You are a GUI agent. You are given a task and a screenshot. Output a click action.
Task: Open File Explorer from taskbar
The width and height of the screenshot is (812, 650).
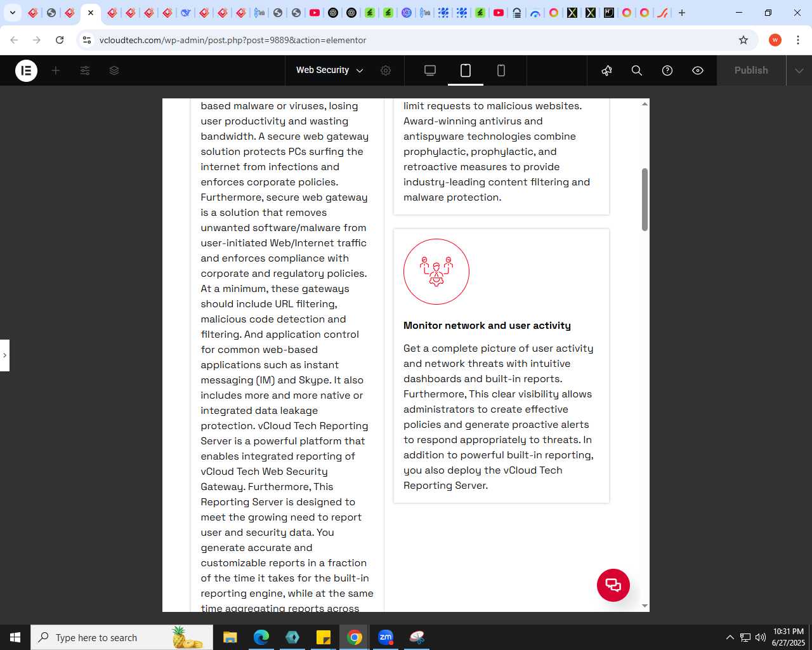tap(230, 637)
